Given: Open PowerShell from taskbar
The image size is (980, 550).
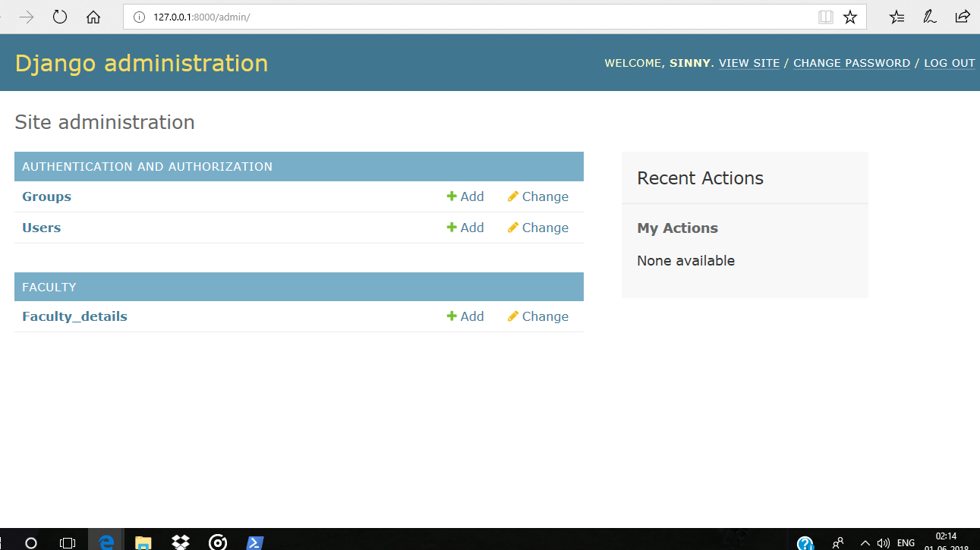Looking at the screenshot, I should pyautogui.click(x=255, y=542).
